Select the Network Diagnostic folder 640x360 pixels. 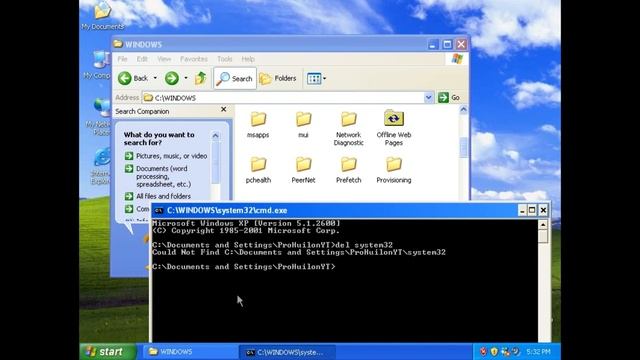[x=349, y=128]
